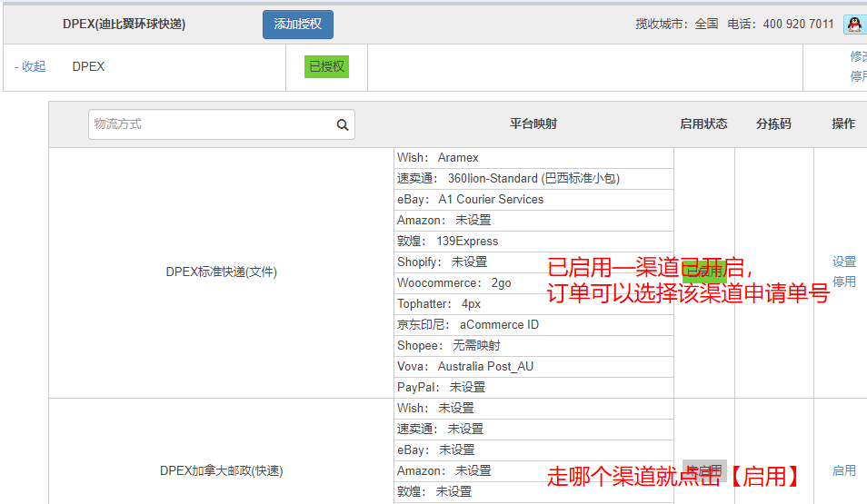Viewport: 867px width, 504px height.
Task: Click eBay: A1 Courier Services mapping
Action: (533, 200)
